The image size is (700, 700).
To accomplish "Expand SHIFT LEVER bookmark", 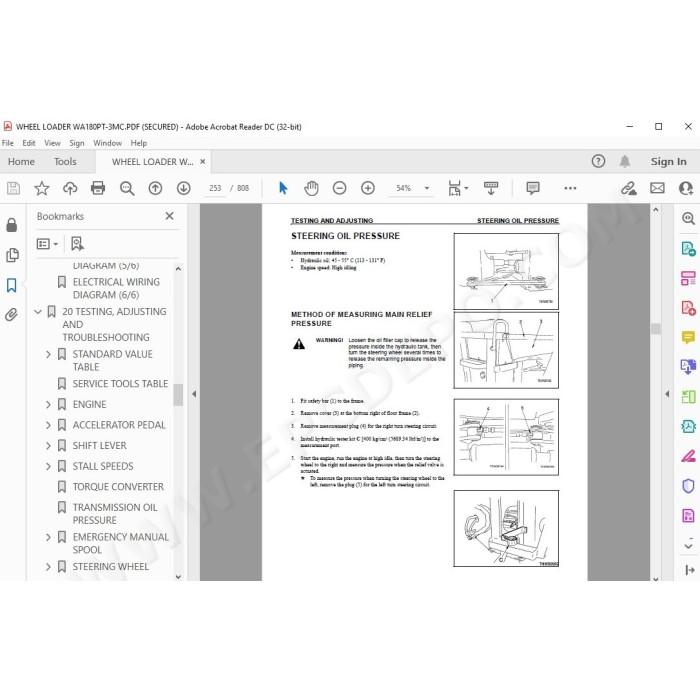I will tap(48, 446).
